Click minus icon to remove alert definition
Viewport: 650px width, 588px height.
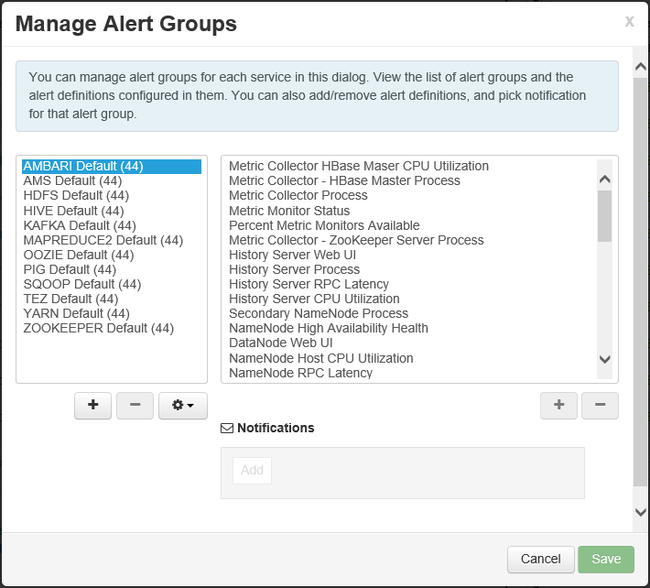[600, 405]
